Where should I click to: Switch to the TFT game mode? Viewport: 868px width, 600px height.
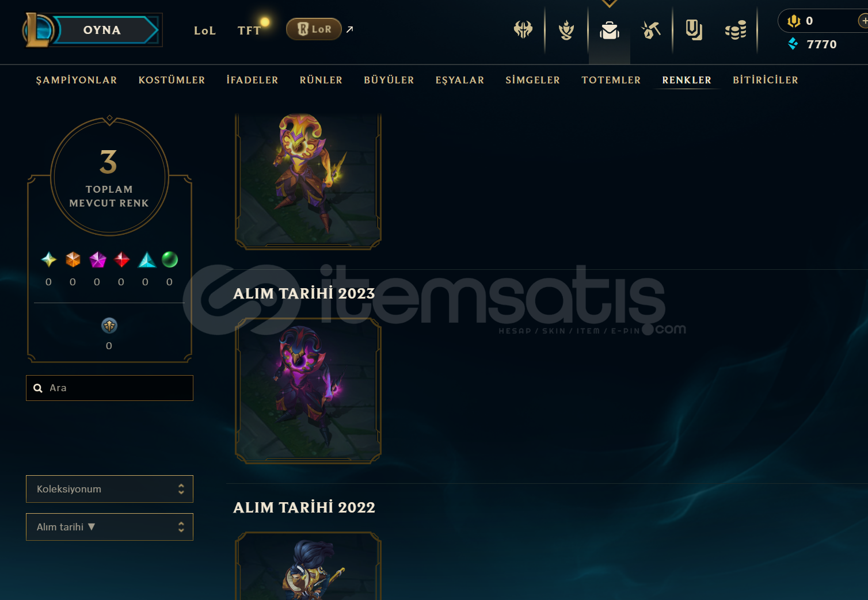(249, 30)
